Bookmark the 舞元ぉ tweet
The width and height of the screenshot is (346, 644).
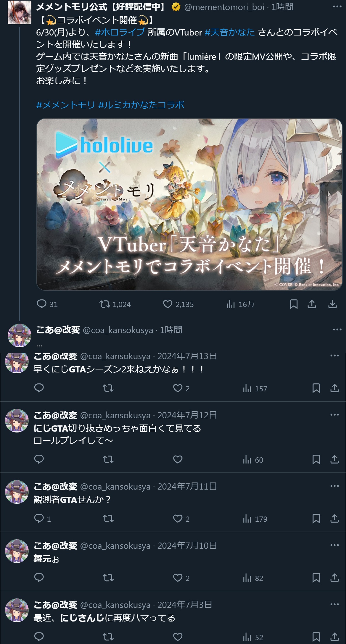pyautogui.click(x=316, y=577)
